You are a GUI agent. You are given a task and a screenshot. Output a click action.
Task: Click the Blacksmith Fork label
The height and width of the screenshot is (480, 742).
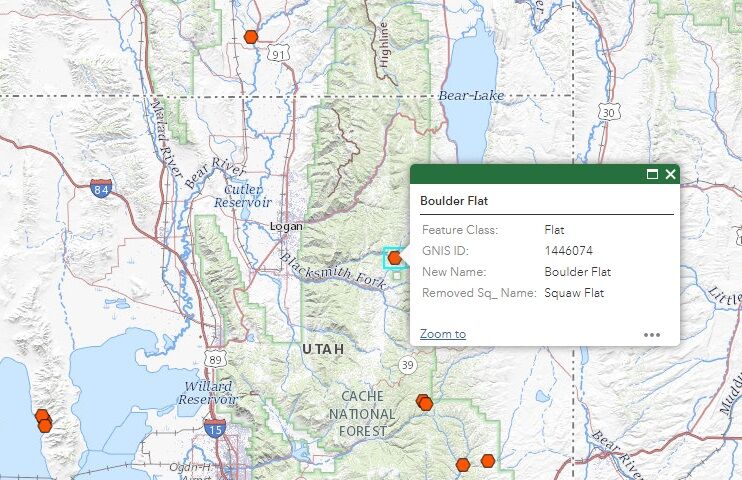click(x=334, y=271)
